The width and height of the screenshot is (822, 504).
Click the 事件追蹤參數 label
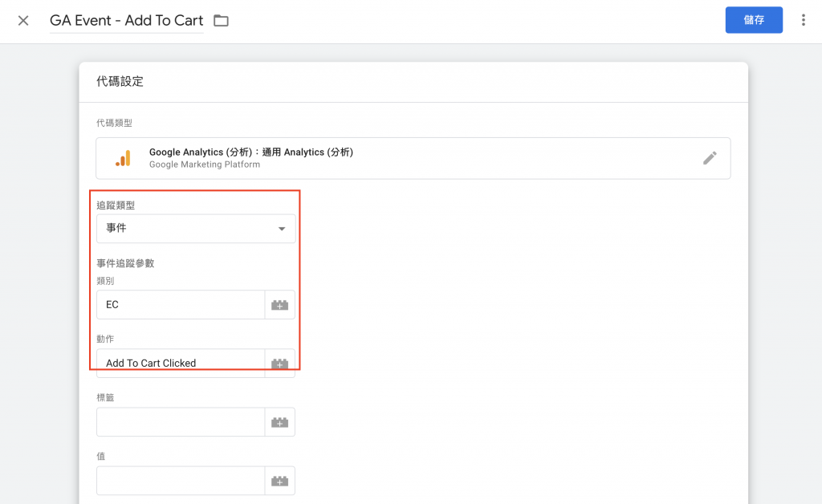[125, 263]
